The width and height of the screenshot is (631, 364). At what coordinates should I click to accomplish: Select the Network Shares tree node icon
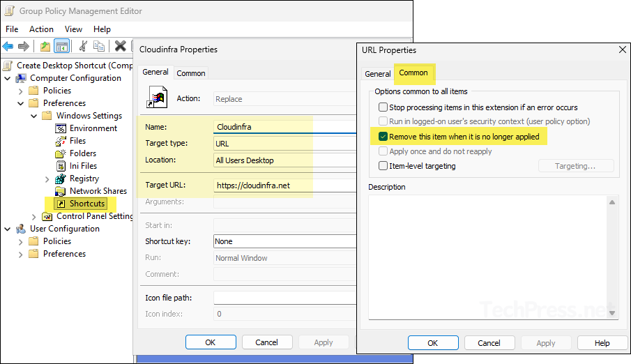click(61, 191)
